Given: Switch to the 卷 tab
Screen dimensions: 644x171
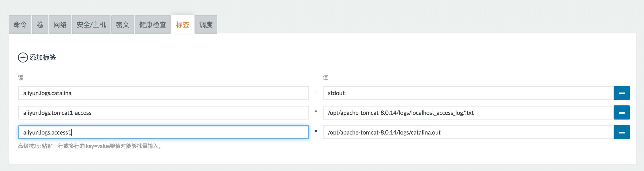Looking at the screenshot, I should 40,24.
